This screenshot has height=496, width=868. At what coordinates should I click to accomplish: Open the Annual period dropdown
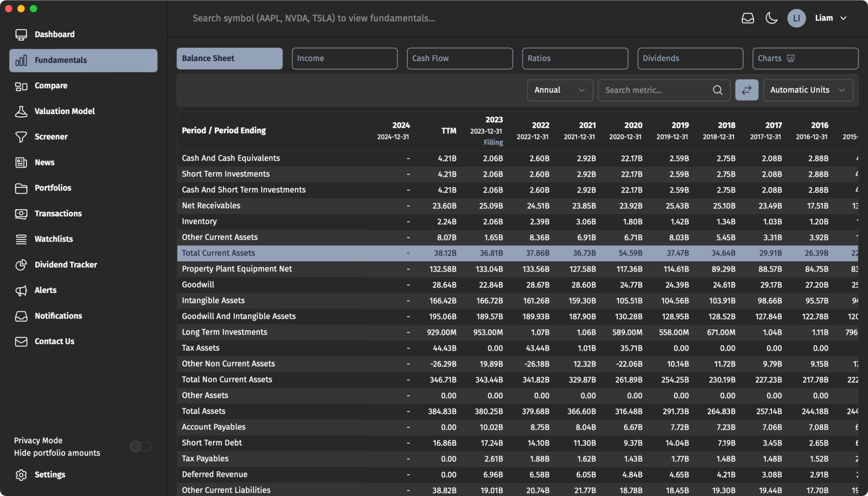(x=560, y=90)
